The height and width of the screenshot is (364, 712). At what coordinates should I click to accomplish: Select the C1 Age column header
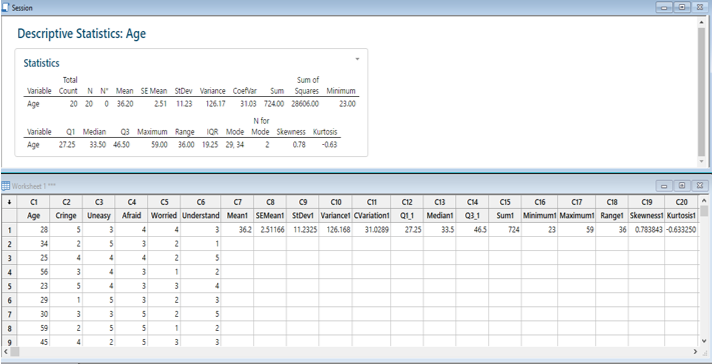point(34,209)
